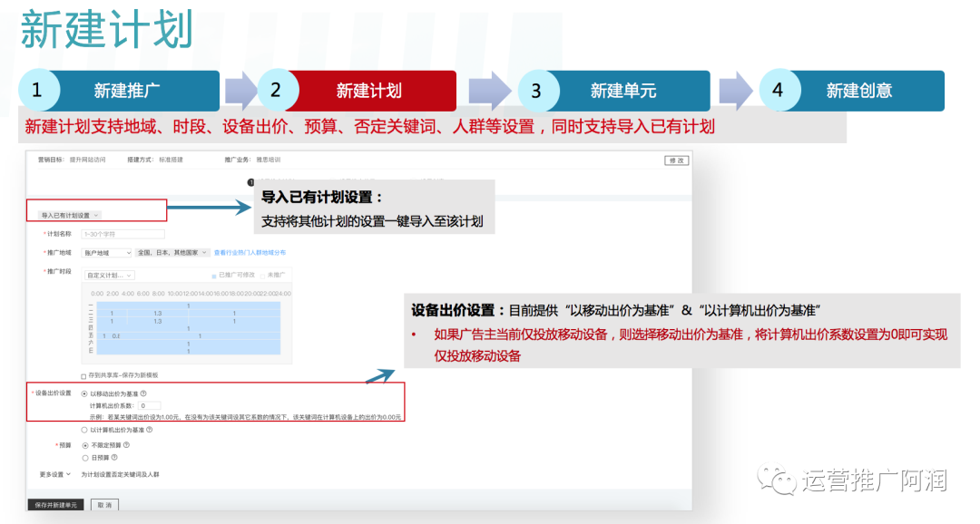Open 账户地域 region dropdown

[107, 253]
